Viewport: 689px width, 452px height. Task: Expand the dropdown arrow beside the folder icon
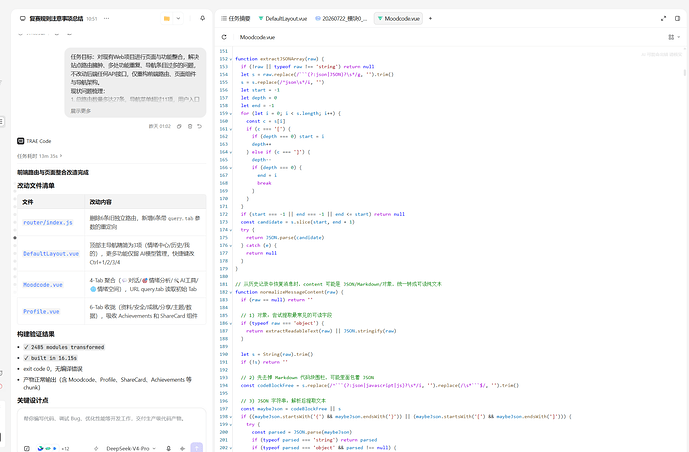pos(178,18)
